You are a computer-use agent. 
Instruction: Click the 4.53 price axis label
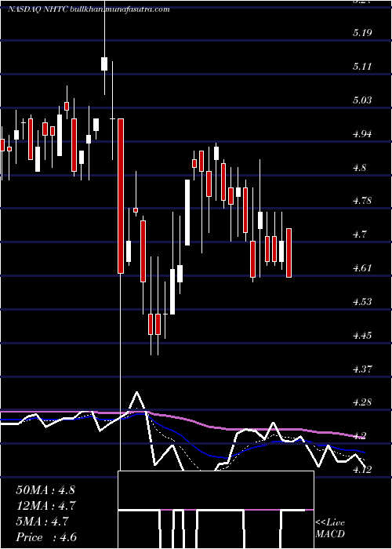tap(362, 302)
